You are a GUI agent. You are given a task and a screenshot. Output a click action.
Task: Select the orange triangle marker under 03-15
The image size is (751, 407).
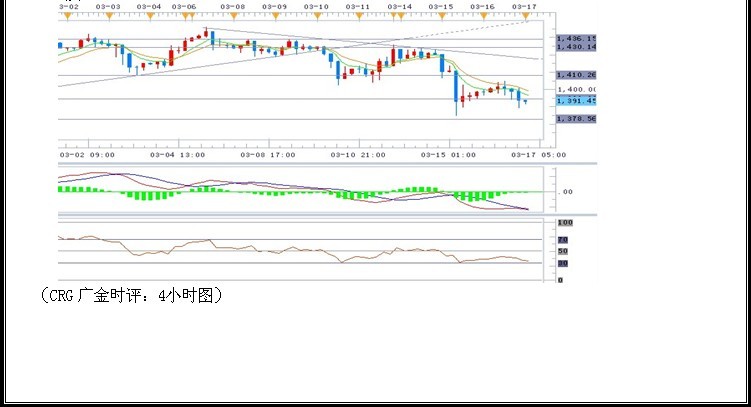pyautogui.click(x=442, y=16)
